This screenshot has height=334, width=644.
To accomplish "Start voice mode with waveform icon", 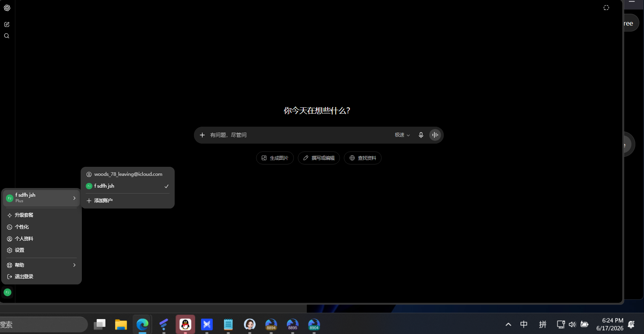I will point(435,135).
